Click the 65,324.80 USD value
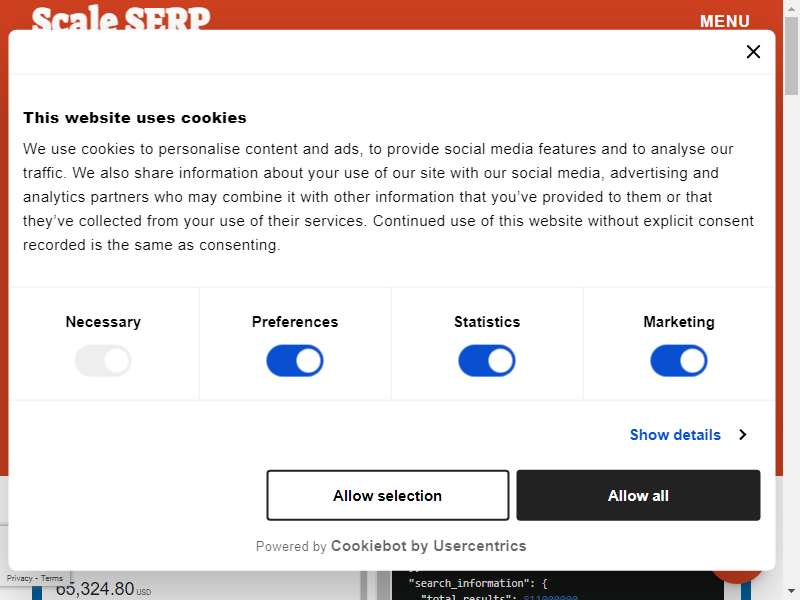 click(x=95, y=590)
